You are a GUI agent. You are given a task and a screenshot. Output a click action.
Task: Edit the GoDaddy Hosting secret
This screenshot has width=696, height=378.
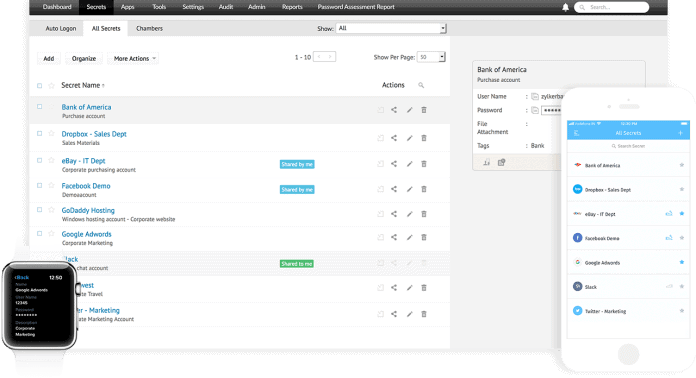point(409,214)
